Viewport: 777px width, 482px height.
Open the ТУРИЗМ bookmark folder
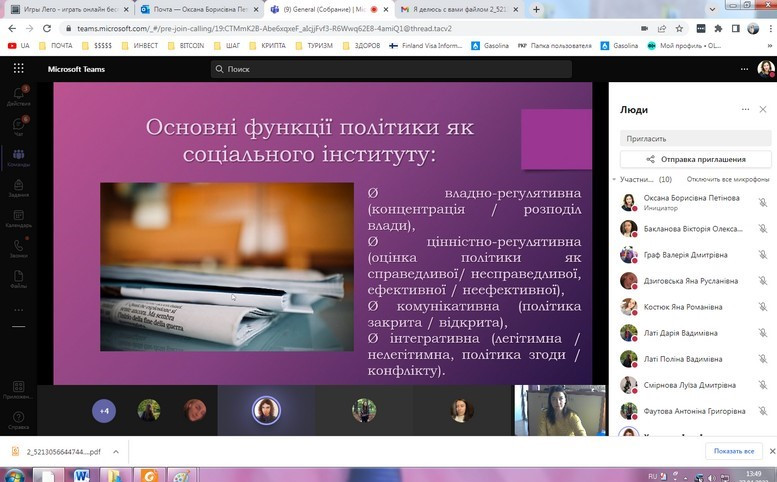tap(314, 46)
